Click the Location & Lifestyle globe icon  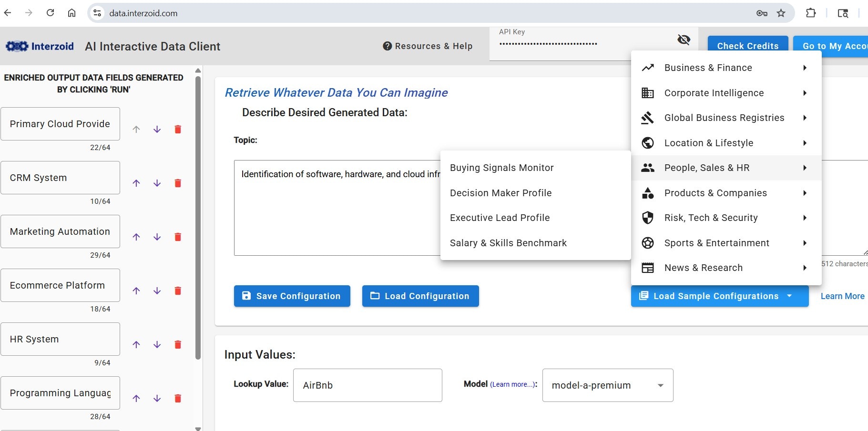648,143
